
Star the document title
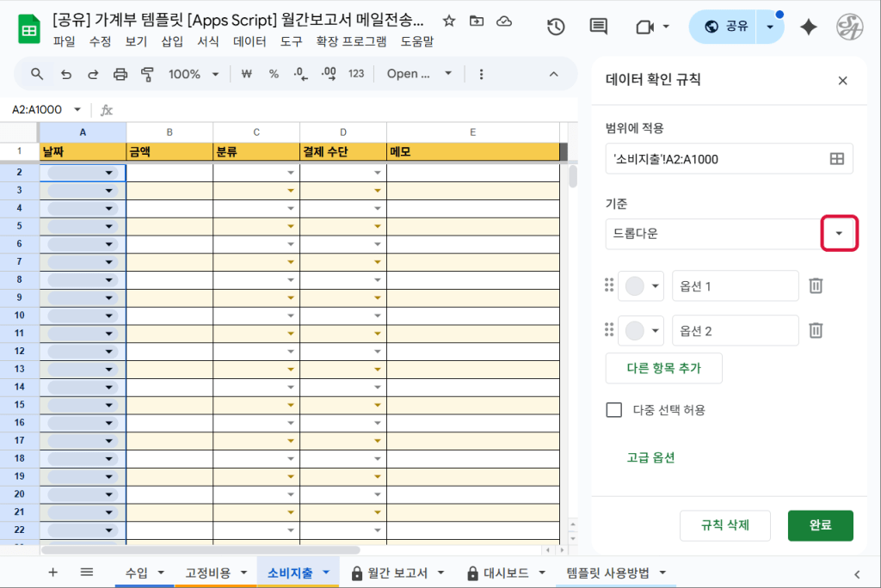[448, 21]
